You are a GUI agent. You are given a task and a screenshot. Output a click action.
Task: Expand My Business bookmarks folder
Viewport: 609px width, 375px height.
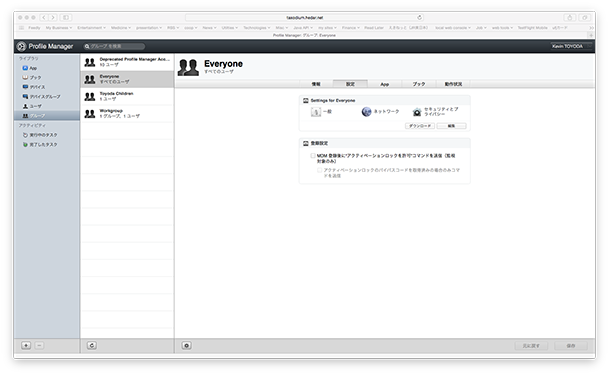[x=59, y=28]
